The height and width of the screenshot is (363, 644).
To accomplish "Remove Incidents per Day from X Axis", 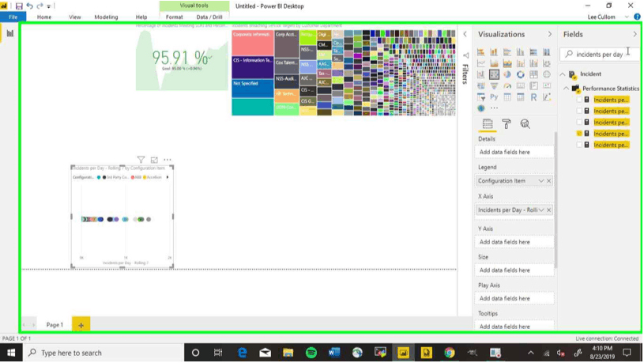I will 548,210.
